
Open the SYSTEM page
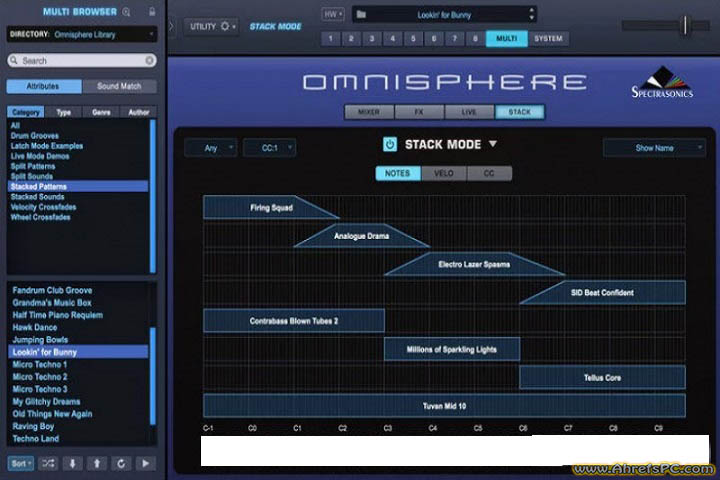[x=549, y=39]
